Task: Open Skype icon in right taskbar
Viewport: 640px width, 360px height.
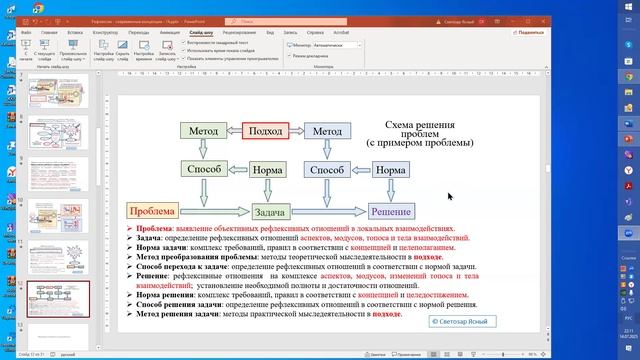Action: point(629,44)
